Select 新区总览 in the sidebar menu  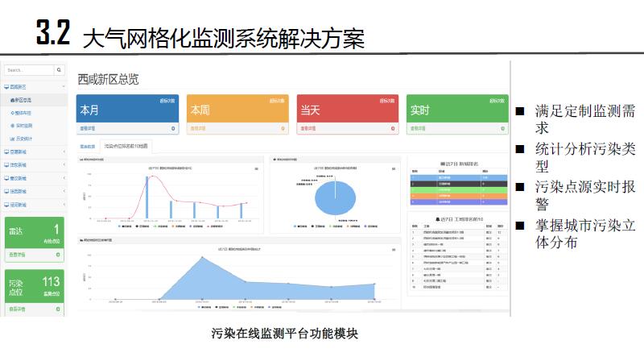tap(24, 100)
